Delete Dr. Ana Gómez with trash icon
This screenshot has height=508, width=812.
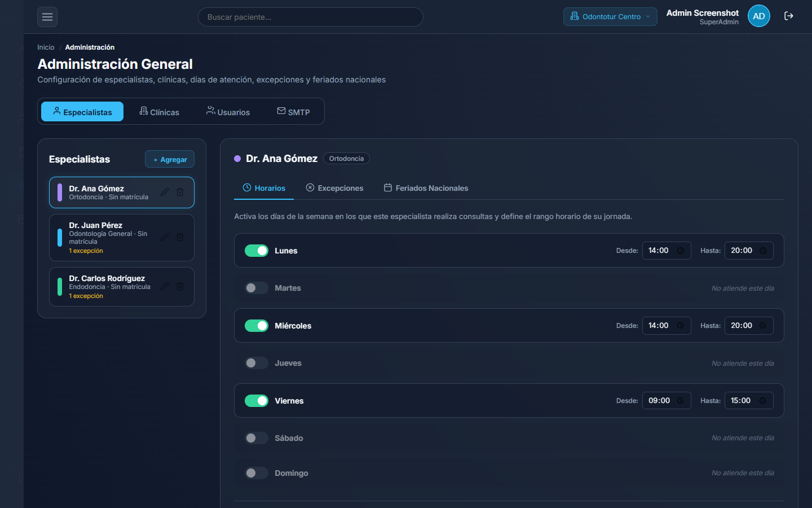[180, 192]
